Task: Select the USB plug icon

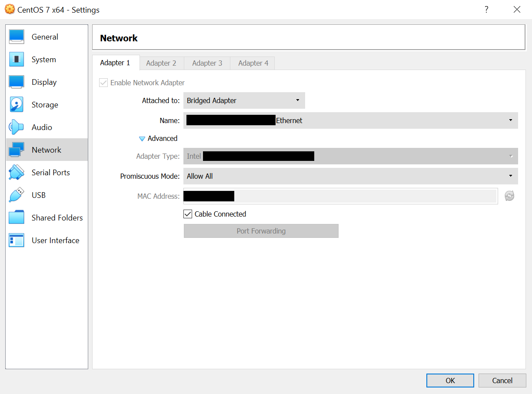Action: [17, 195]
